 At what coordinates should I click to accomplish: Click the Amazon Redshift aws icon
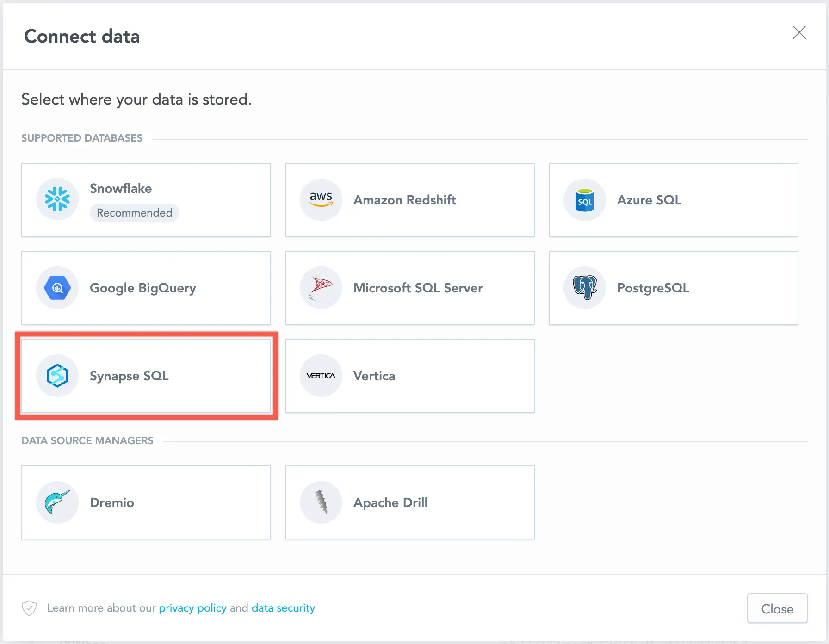coord(321,199)
